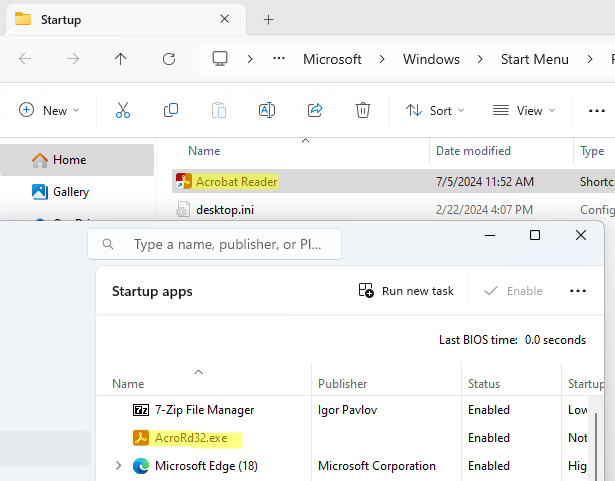Click the Run new task button
This screenshot has width=615, height=481.
[406, 291]
